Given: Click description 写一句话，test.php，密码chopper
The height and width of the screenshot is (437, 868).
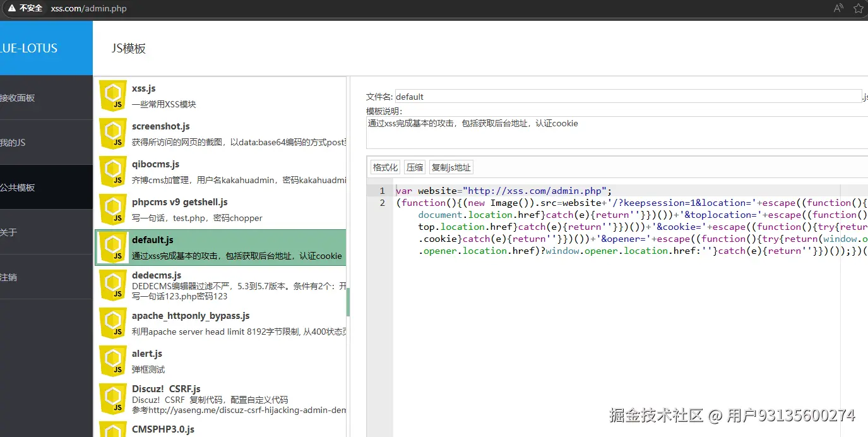Looking at the screenshot, I should click(x=197, y=218).
